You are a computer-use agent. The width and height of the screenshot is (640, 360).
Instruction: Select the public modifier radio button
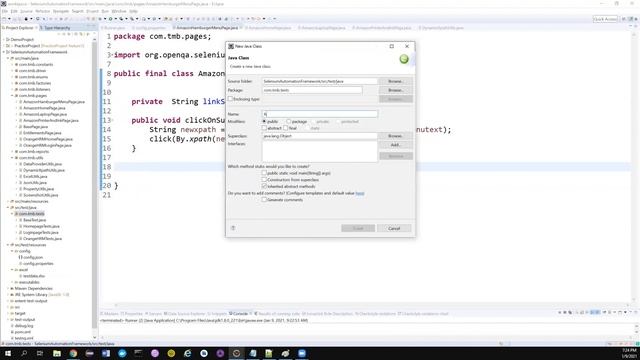[x=264, y=122]
